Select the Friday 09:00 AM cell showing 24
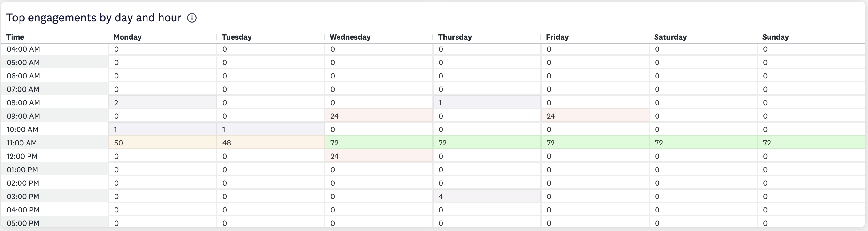Image resolution: width=868 pixels, height=231 pixels. tap(595, 116)
